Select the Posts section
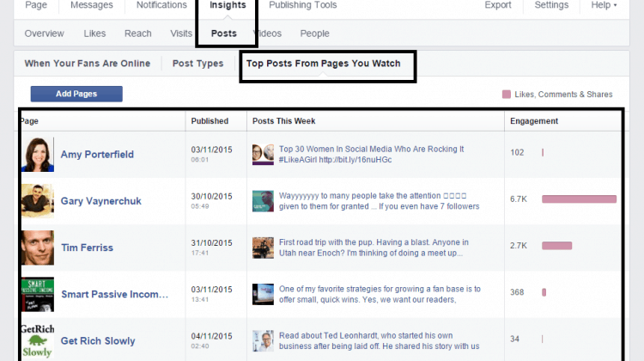The height and width of the screenshot is (361, 644). tap(224, 34)
